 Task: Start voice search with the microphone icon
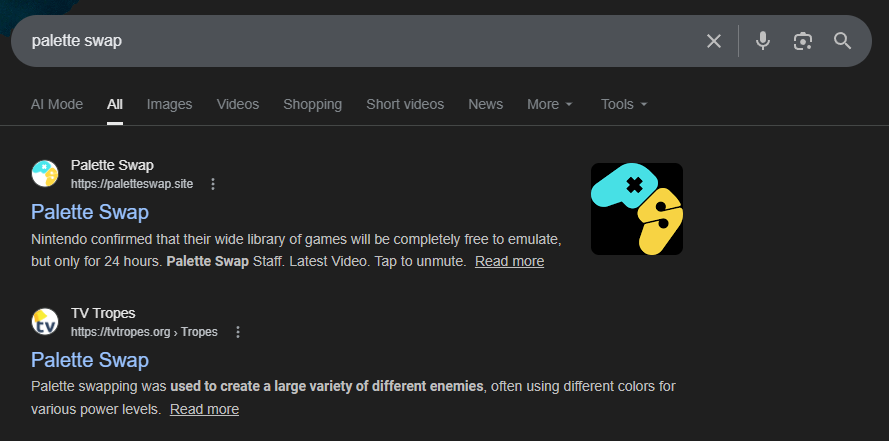click(763, 41)
